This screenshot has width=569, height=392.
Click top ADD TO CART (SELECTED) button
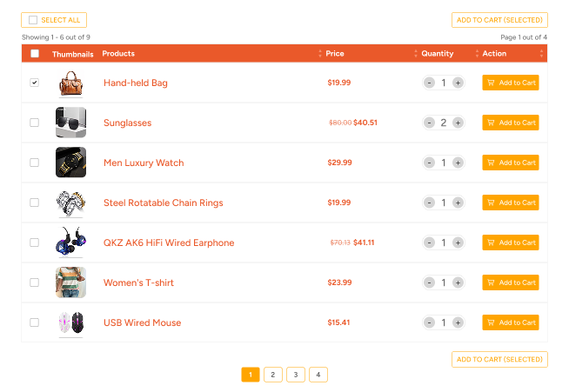(499, 20)
